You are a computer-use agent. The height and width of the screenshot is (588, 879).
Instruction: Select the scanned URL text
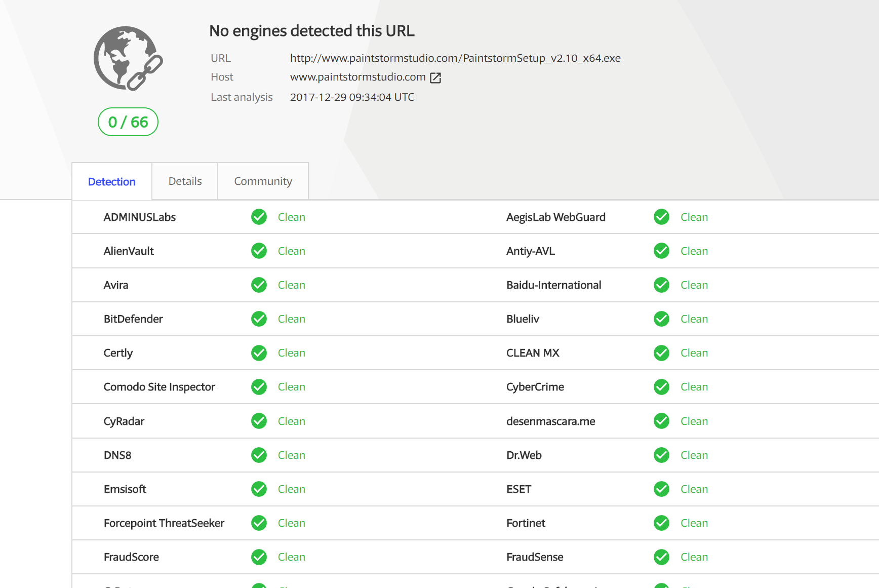pos(455,58)
